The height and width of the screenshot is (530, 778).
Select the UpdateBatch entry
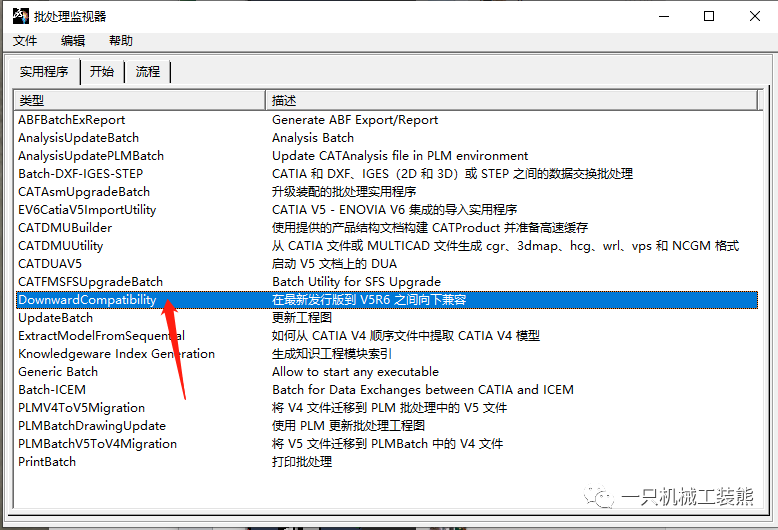pyautogui.click(x=55, y=318)
